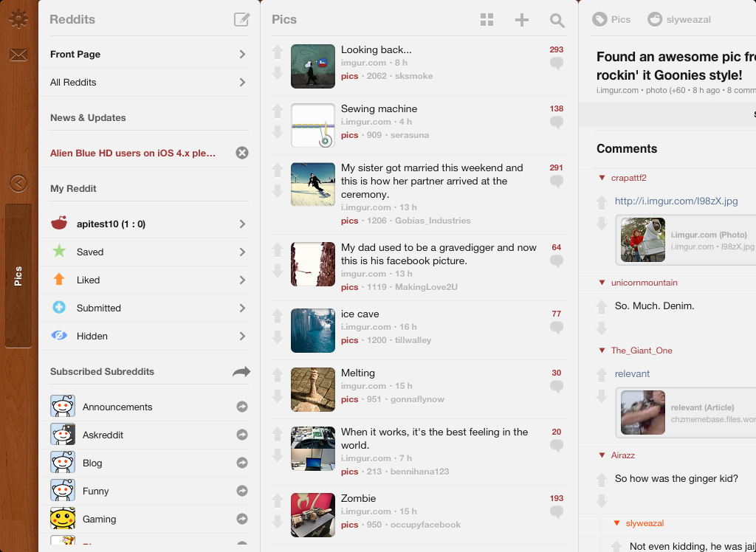Tap the '293' comment count
The image size is (756, 552).
point(557,49)
